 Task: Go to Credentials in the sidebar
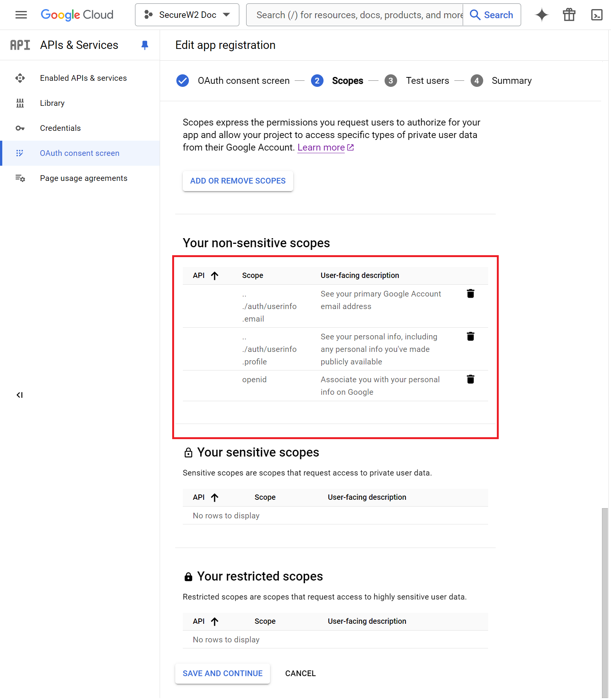pyautogui.click(x=60, y=128)
